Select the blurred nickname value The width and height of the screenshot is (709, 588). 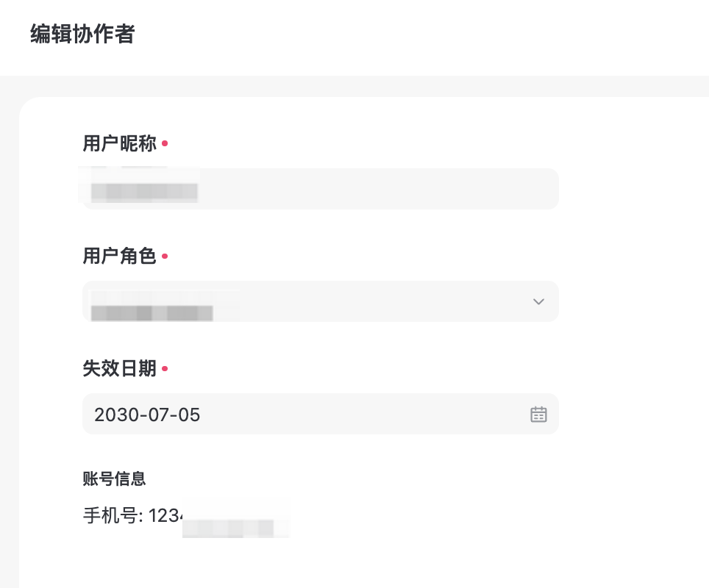[x=144, y=192]
